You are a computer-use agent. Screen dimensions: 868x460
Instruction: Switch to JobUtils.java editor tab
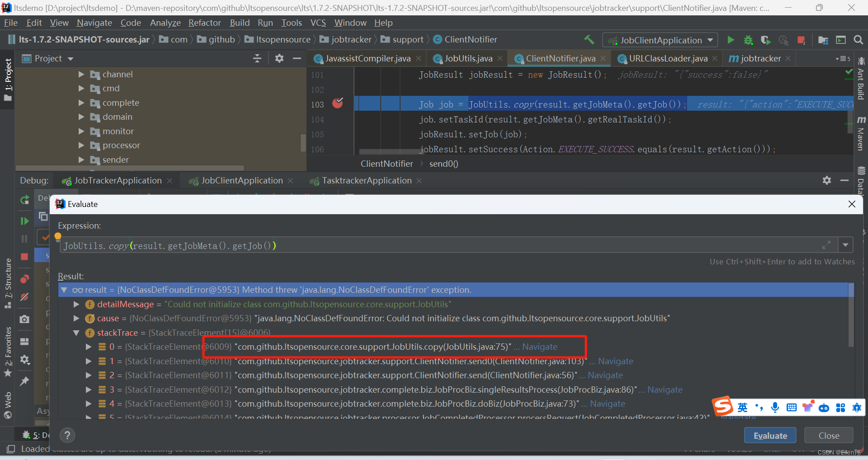point(468,58)
